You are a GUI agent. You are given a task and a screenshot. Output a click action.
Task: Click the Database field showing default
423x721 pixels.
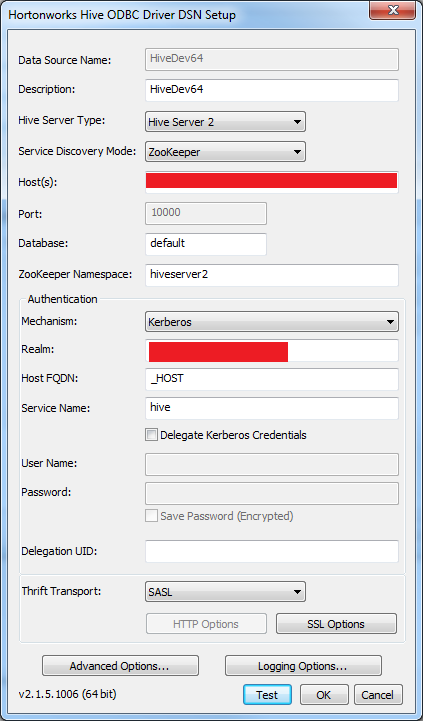(206, 244)
